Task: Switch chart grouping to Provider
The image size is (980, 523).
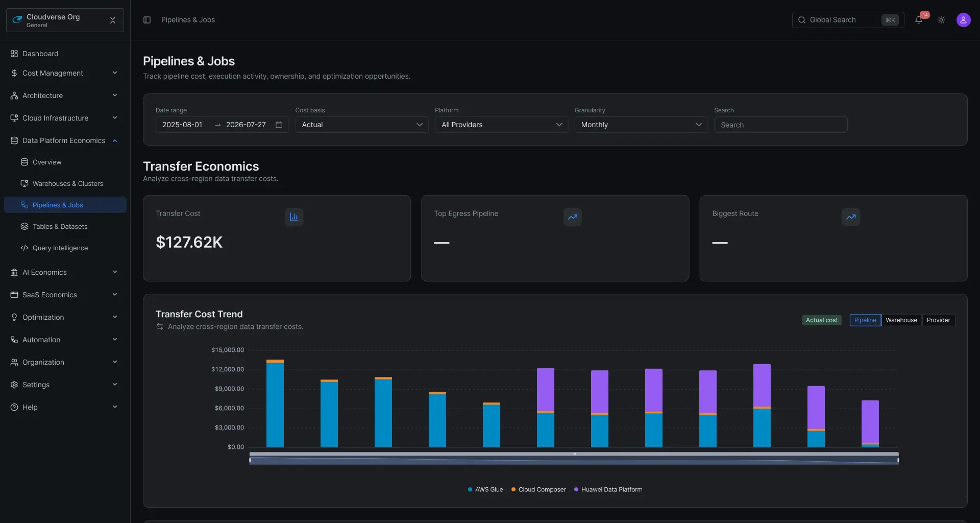Action: click(x=938, y=320)
